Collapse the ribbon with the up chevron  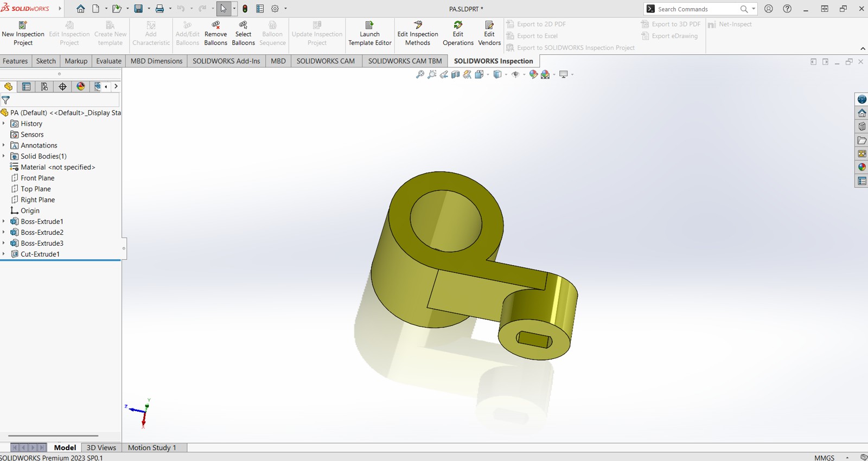(x=863, y=49)
